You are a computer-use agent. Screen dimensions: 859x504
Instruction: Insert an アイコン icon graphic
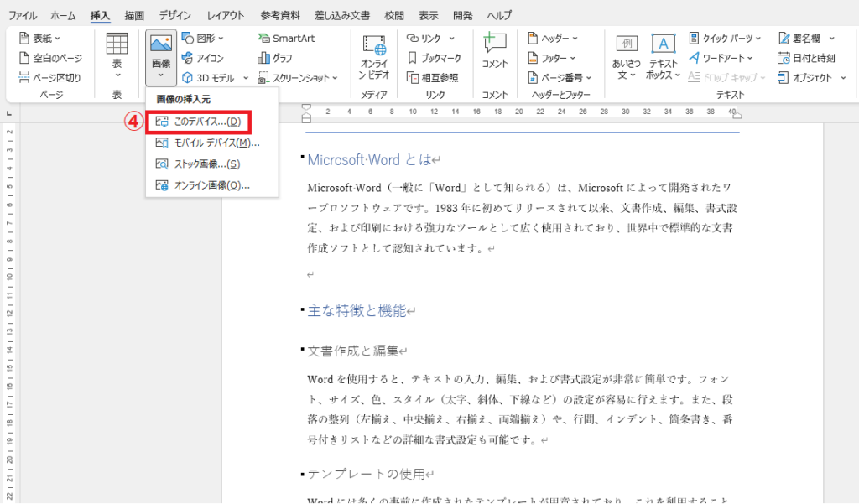(x=203, y=58)
